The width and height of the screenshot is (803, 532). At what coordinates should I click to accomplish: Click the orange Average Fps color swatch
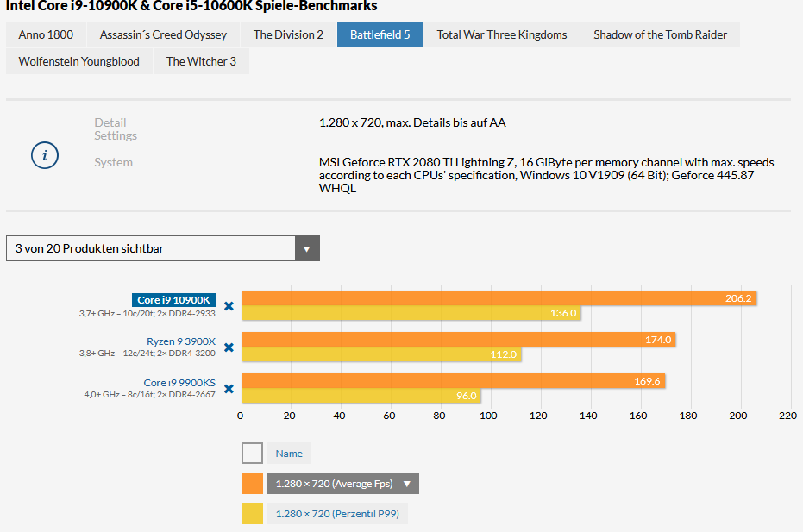tap(252, 484)
